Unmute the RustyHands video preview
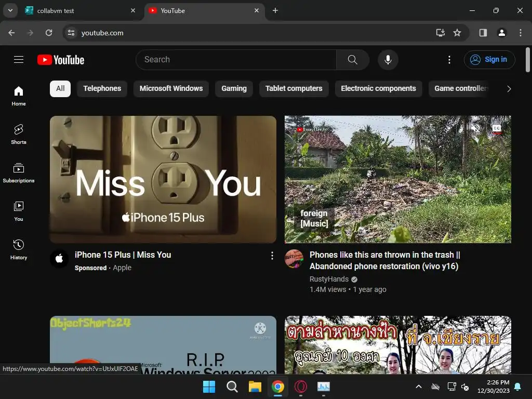 pyautogui.click(x=476, y=128)
